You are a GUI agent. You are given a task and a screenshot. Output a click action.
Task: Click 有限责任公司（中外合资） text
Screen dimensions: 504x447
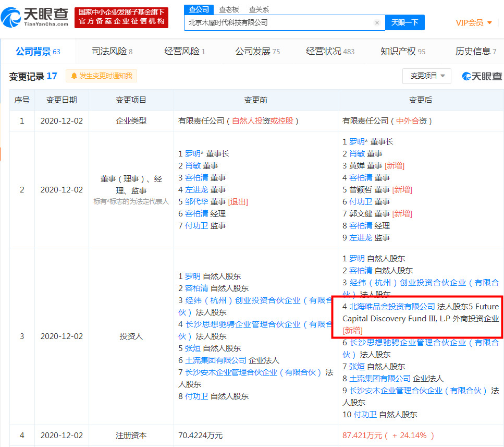point(387,121)
